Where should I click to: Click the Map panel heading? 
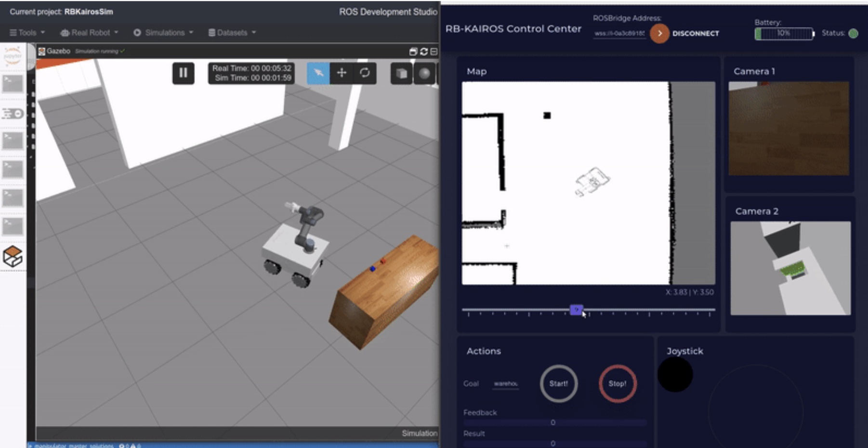click(x=476, y=71)
